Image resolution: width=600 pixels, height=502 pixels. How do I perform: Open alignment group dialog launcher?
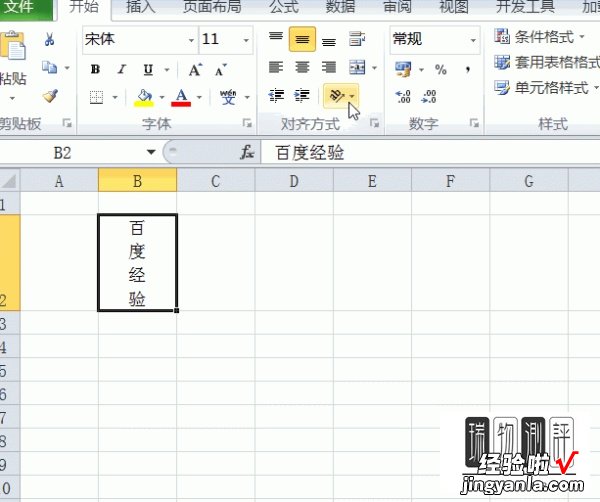374,123
